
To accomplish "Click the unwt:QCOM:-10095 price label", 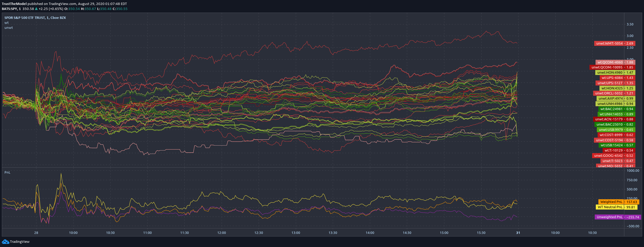I will click(x=612, y=67).
